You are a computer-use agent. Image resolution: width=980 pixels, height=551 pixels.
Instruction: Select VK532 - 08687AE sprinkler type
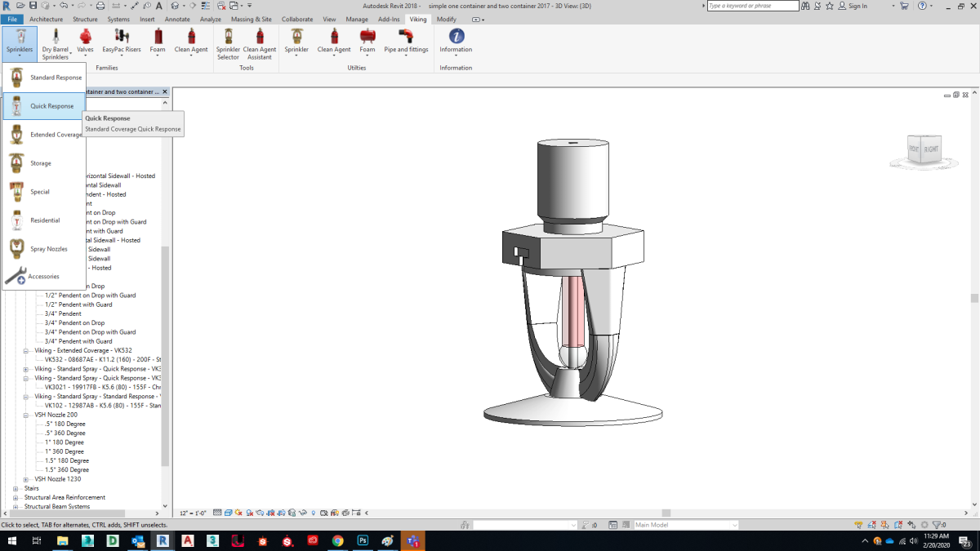click(103, 359)
